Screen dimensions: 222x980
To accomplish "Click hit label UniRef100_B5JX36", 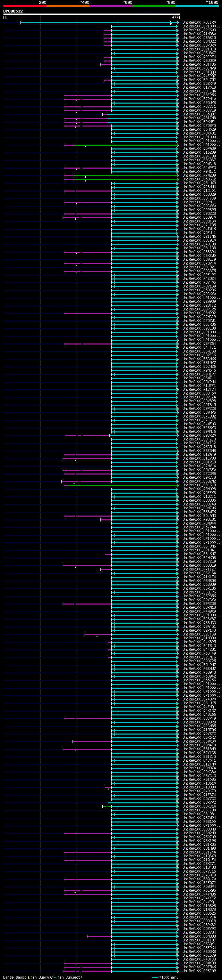I will [199, 324].
